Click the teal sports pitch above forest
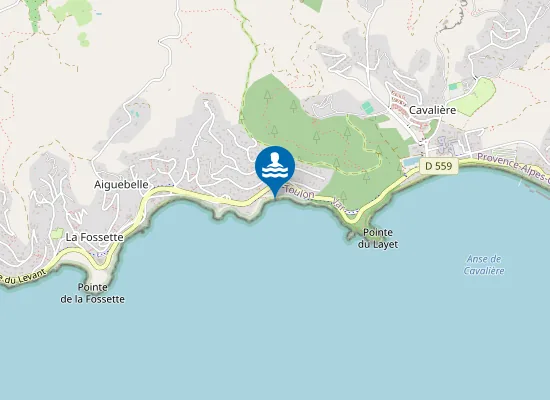This screenshot has width=550, height=400. [368, 107]
